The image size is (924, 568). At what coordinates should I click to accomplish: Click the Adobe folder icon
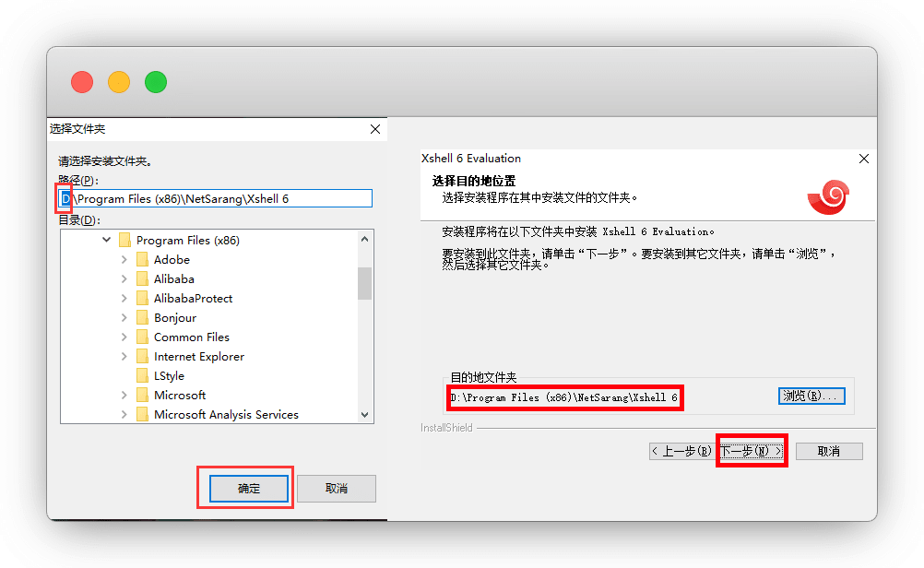[142, 260]
